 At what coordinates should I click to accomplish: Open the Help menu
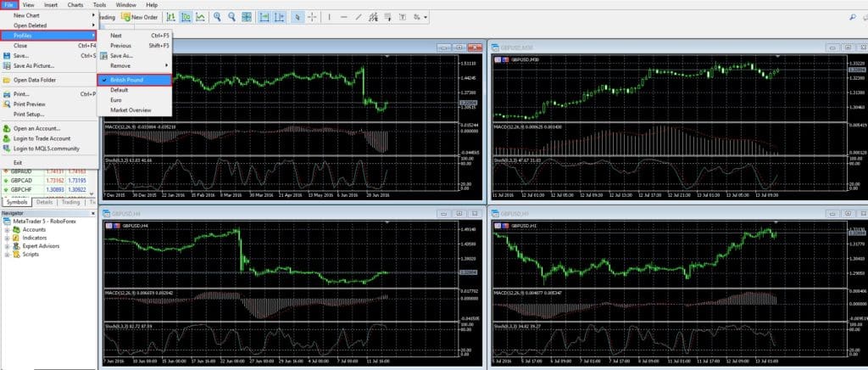[x=152, y=4]
